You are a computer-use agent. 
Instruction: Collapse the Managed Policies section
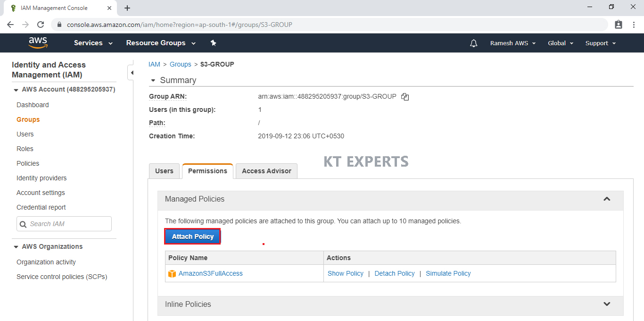click(x=607, y=199)
